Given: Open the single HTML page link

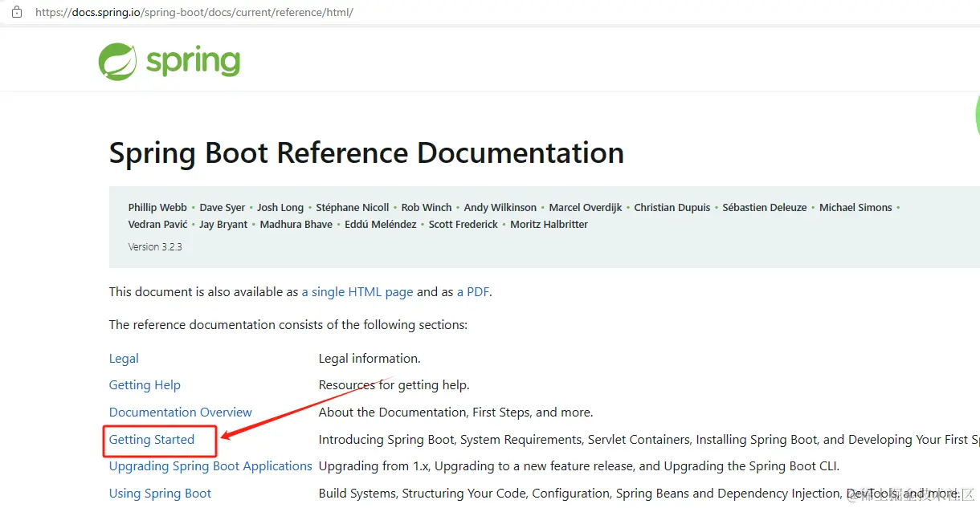Looking at the screenshot, I should [x=357, y=292].
